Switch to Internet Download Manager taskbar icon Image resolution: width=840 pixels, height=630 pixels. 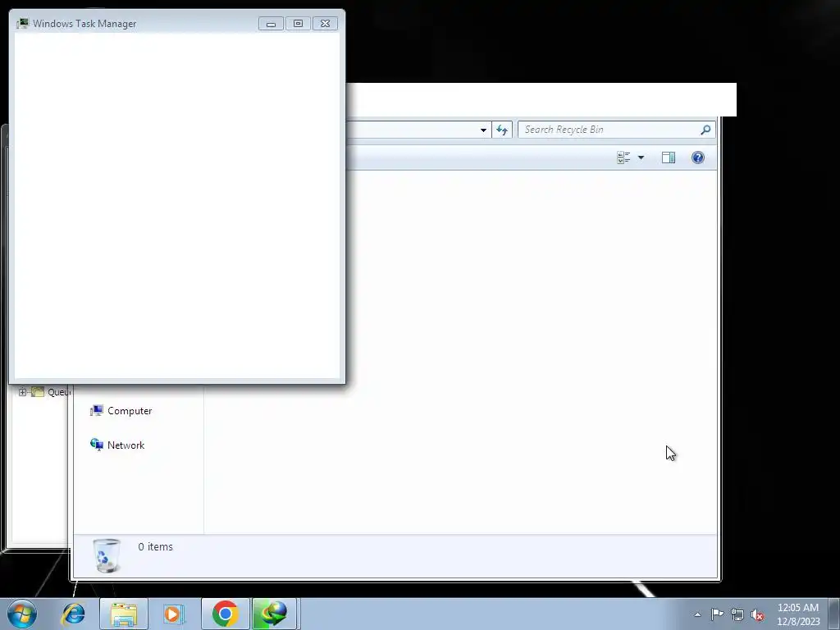point(274,614)
